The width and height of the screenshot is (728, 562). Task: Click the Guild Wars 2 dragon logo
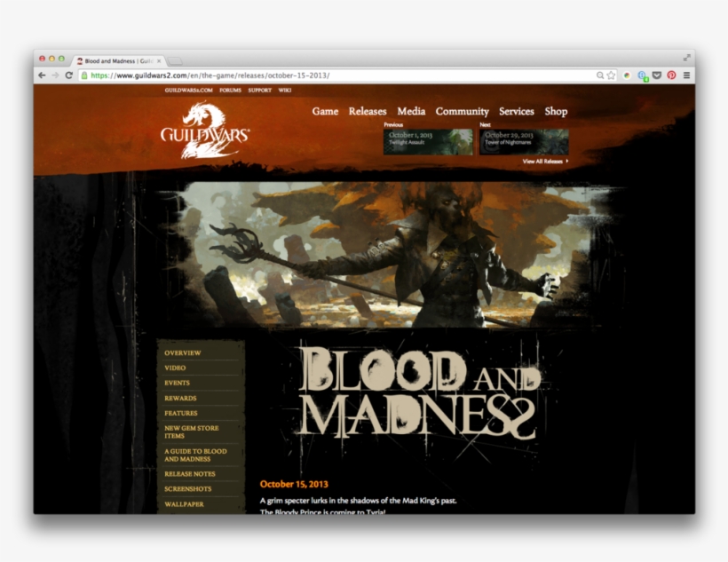[204, 131]
